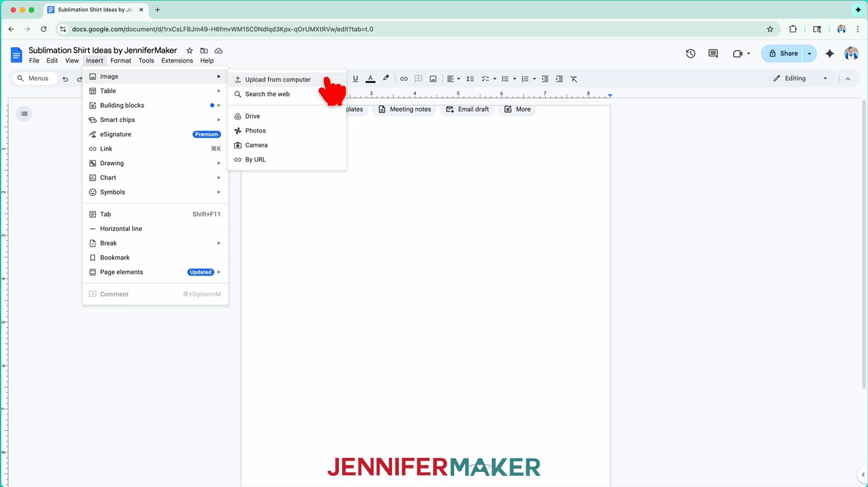Click the browser address bar
This screenshot has height=487, width=868.
[417, 29]
